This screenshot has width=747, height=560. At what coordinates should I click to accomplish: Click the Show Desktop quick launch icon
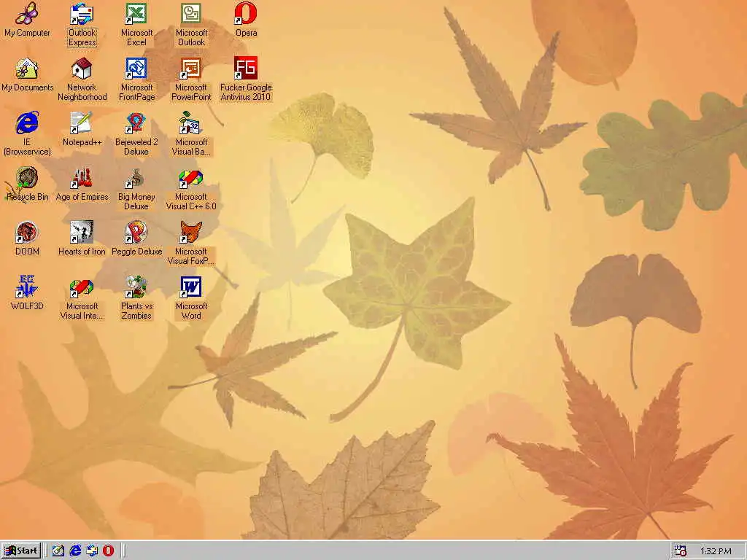click(58, 551)
